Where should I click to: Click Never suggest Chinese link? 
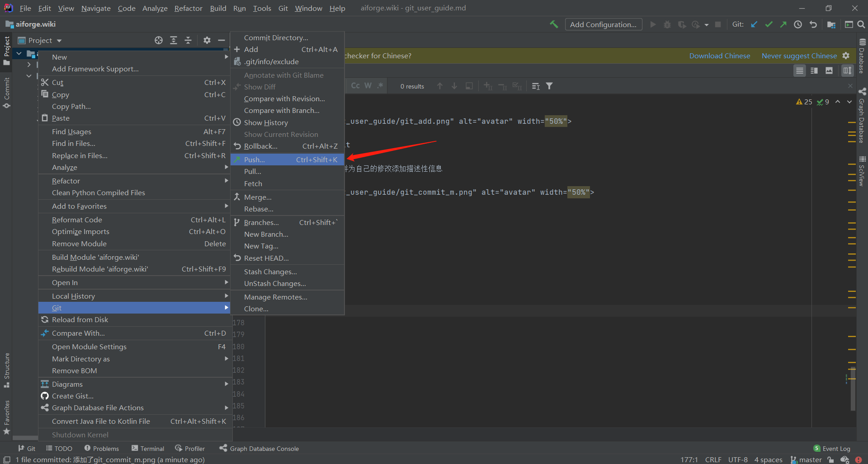pyautogui.click(x=799, y=56)
